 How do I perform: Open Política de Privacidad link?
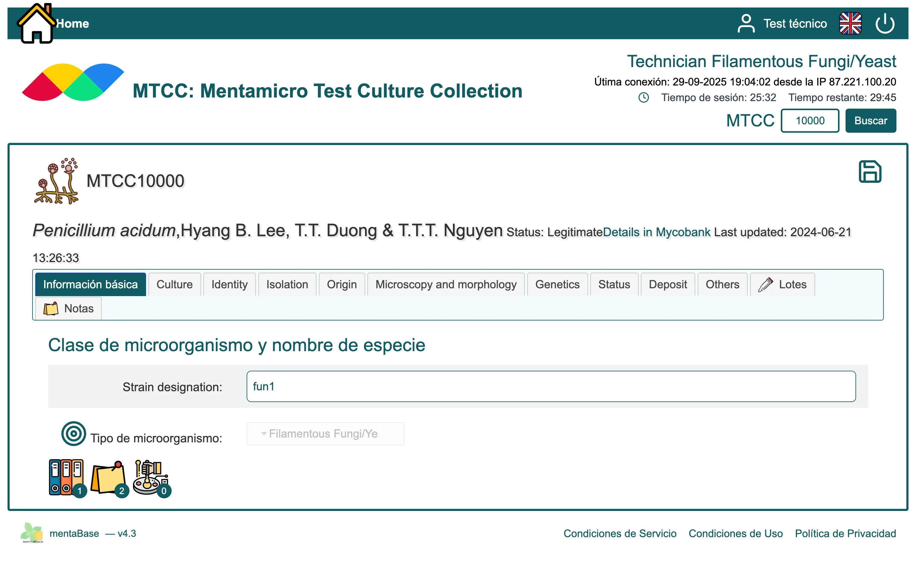[x=845, y=534]
